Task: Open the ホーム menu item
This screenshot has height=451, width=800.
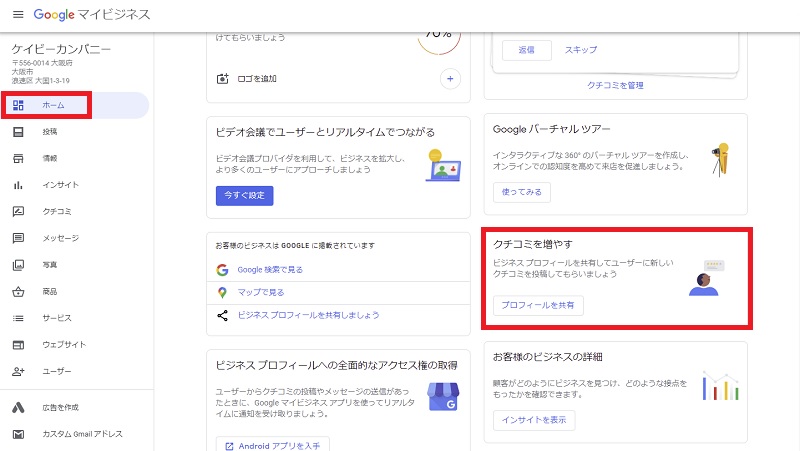Action: click(75, 105)
